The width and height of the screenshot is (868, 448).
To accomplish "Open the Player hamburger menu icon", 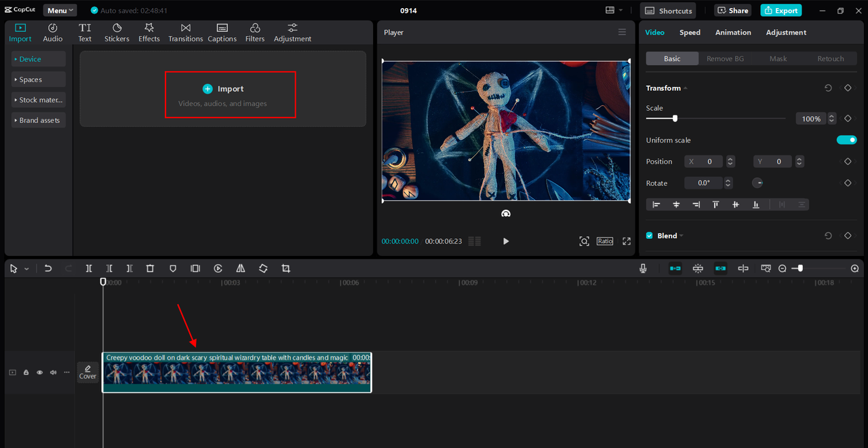I will [x=622, y=33].
